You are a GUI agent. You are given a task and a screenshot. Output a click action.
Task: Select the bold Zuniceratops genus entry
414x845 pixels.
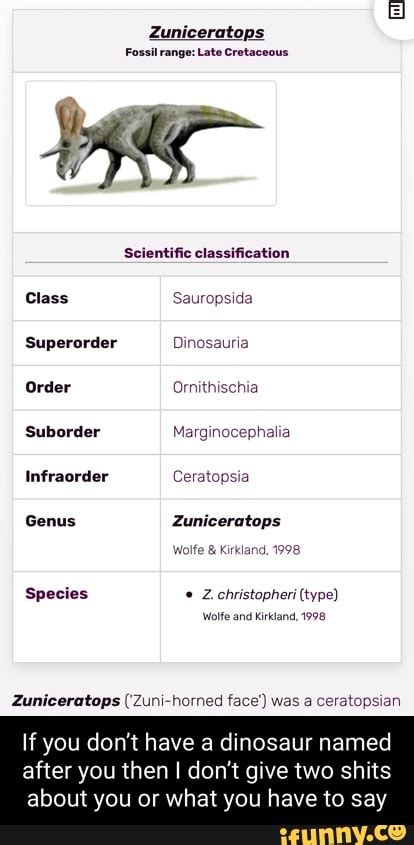pyautogui.click(x=226, y=521)
